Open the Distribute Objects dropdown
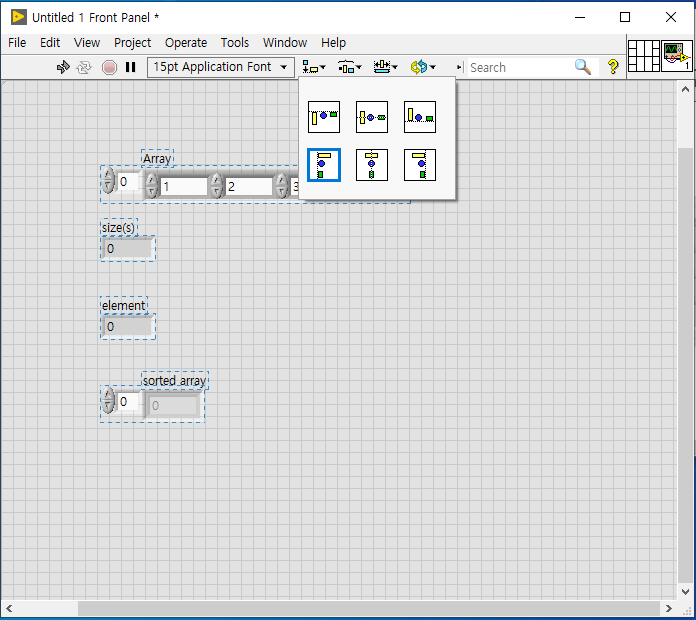 (350, 67)
